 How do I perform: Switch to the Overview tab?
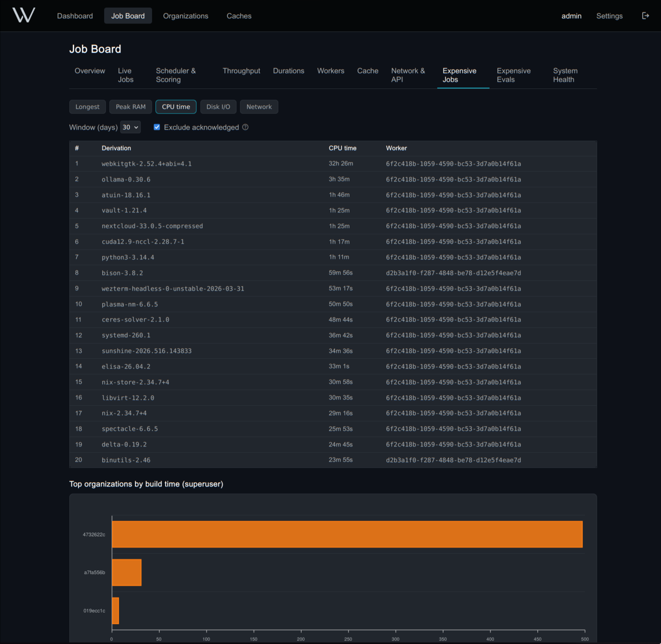pos(90,71)
